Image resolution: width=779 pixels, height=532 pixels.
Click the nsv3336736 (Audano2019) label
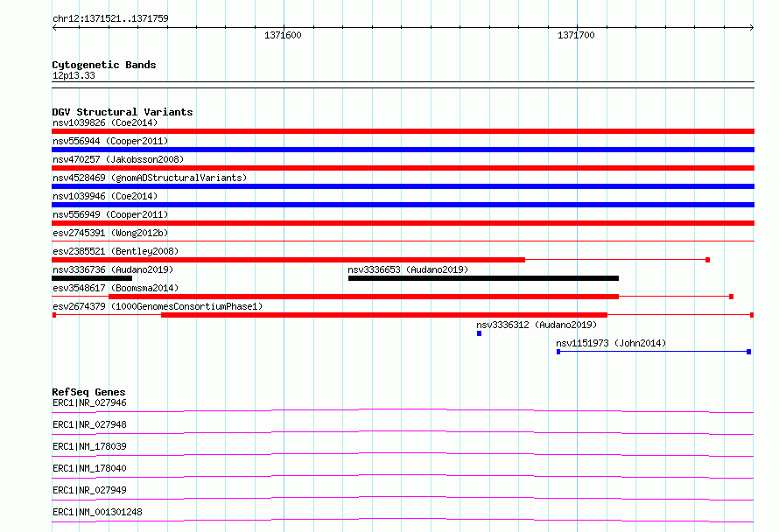coord(113,269)
